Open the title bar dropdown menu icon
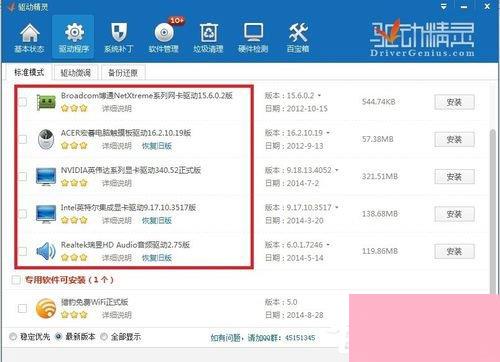The image size is (500, 362). click(444, 6)
